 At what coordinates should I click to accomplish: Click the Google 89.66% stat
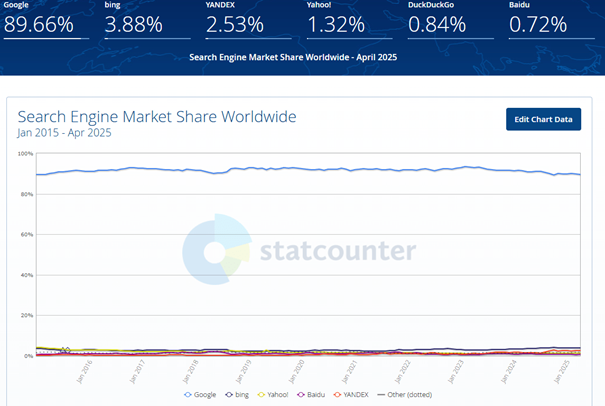click(x=40, y=22)
